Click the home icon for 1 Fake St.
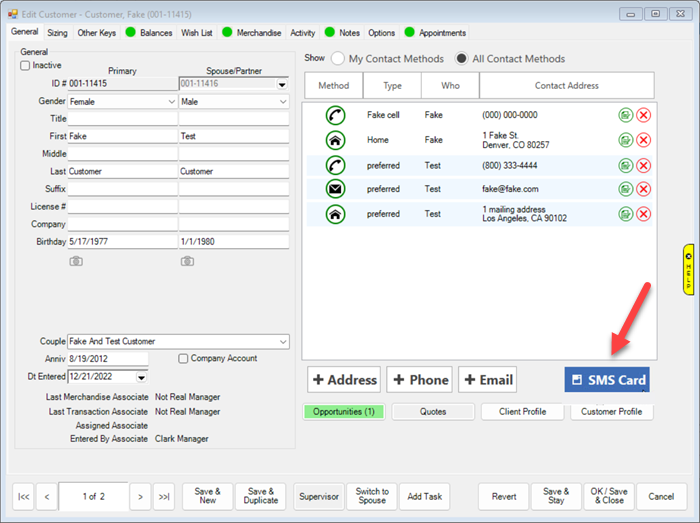This screenshot has width=700, height=523. [336, 140]
